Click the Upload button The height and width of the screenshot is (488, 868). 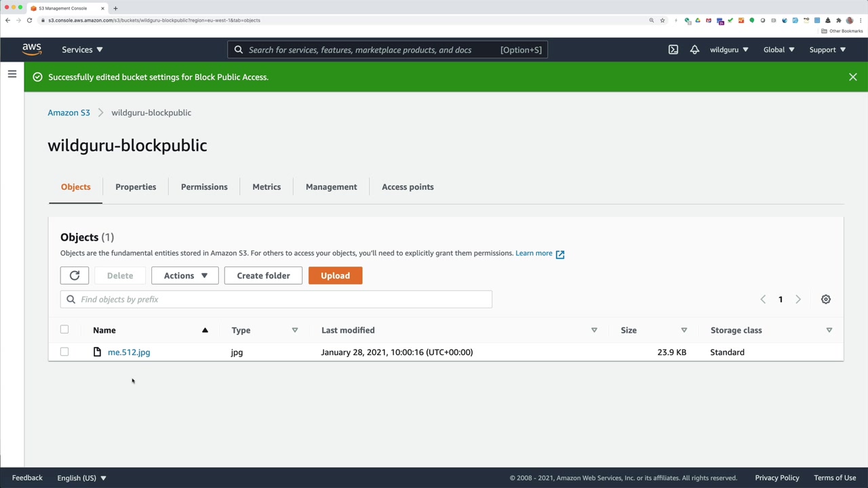[x=336, y=276]
